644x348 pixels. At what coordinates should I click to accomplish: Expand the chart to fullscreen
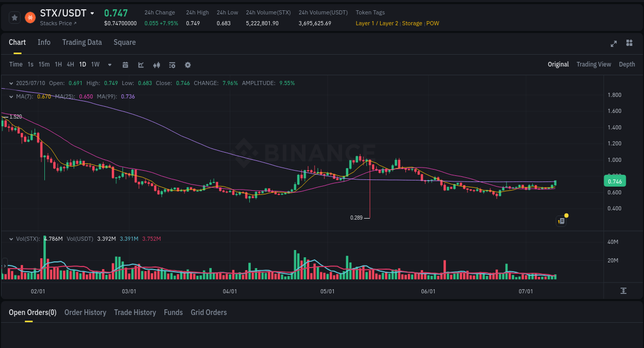coord(613,44)
